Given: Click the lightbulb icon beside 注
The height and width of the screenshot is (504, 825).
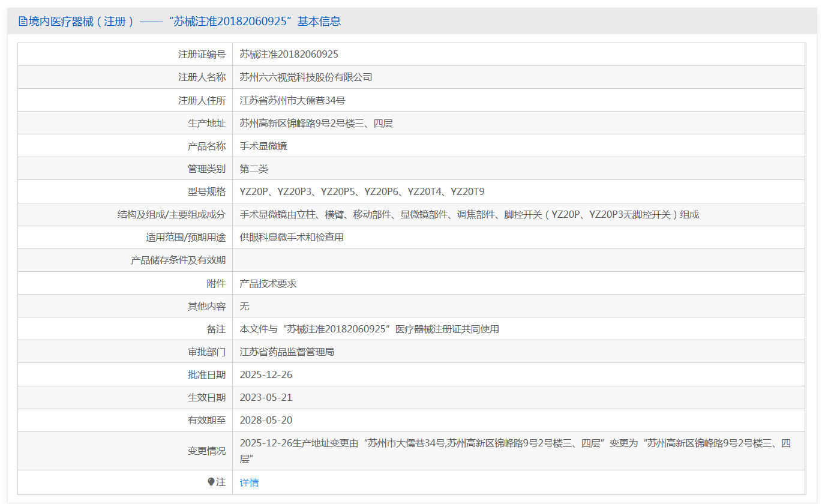Looking at the screenshot, I should tap(211, 482).
